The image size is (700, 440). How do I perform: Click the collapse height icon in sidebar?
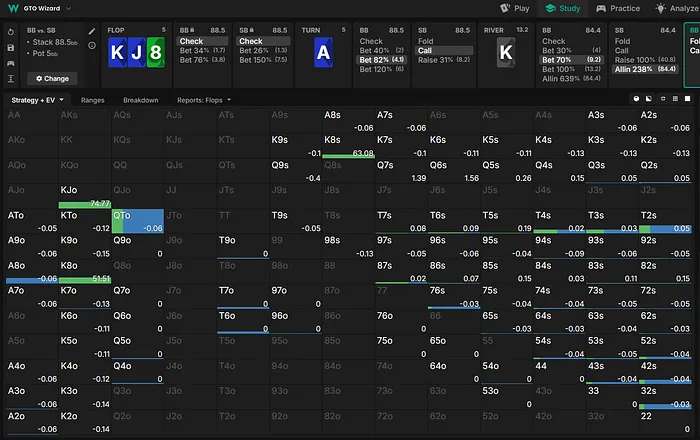point(10,78)
